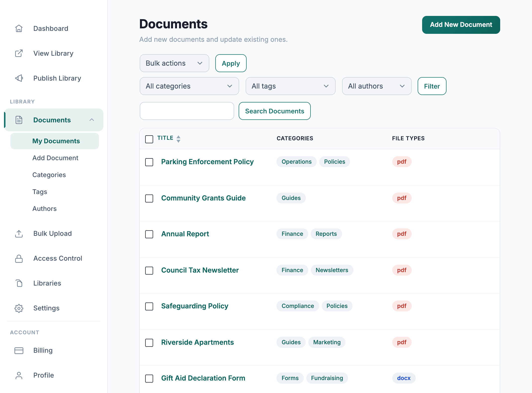This screenshot has height=393, width=532.
Task: Check the Council Tax Newsletter row checkbox
Action: click(149, 270)
